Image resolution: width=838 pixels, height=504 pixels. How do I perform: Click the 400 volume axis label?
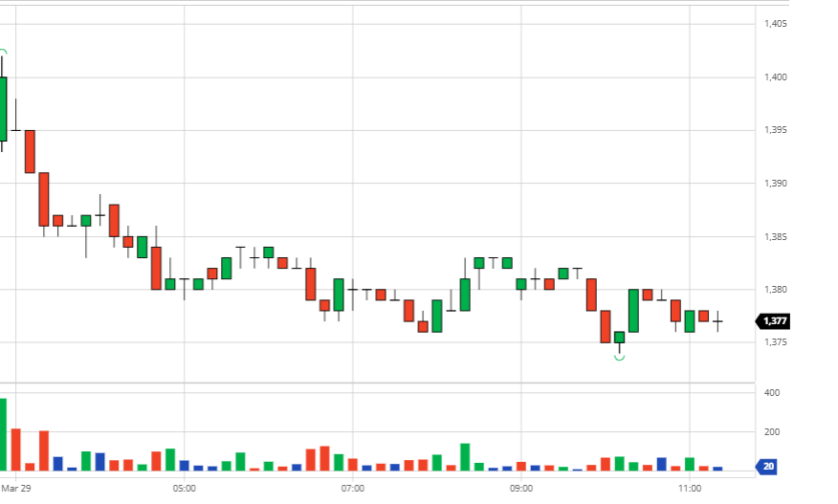[772, 392]
